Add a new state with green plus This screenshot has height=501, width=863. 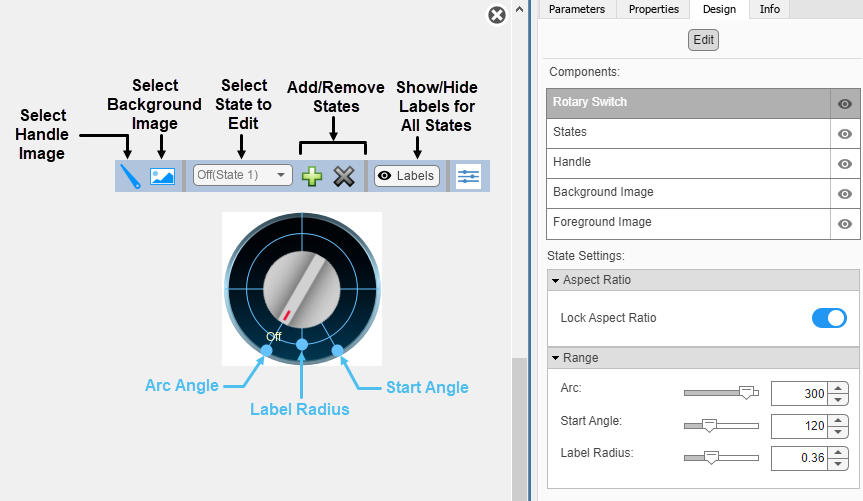tap(312, 176)
